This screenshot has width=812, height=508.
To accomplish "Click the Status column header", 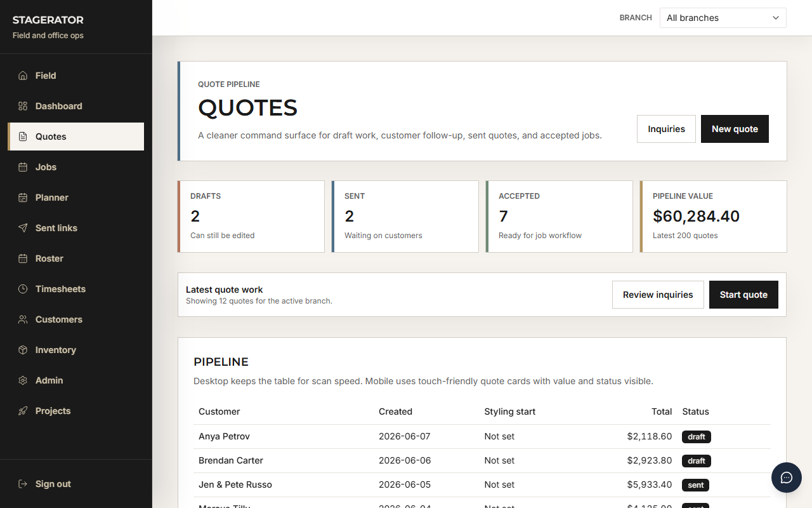I will (695, 411).
